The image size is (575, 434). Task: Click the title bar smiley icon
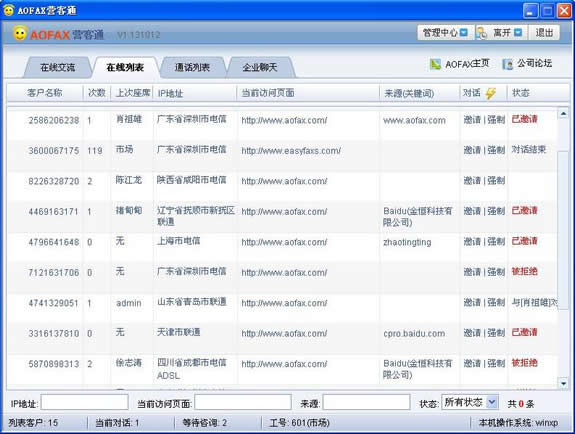coord(9,10)
